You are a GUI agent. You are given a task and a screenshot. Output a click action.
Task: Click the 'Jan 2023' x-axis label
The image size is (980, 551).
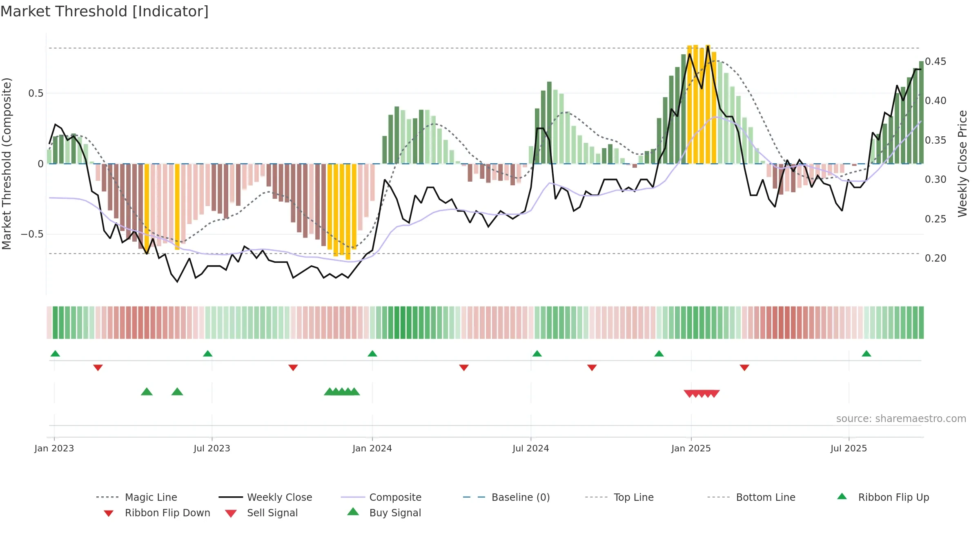pyautogui.click(x=54, y=448)
